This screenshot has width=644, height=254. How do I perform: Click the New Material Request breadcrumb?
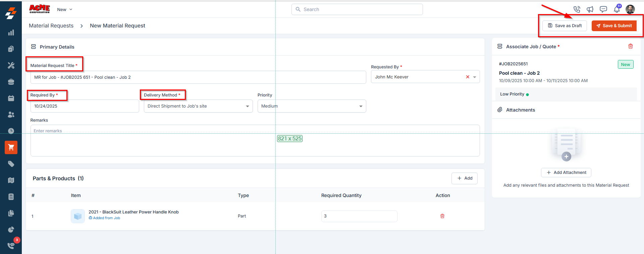click(117, 26)
